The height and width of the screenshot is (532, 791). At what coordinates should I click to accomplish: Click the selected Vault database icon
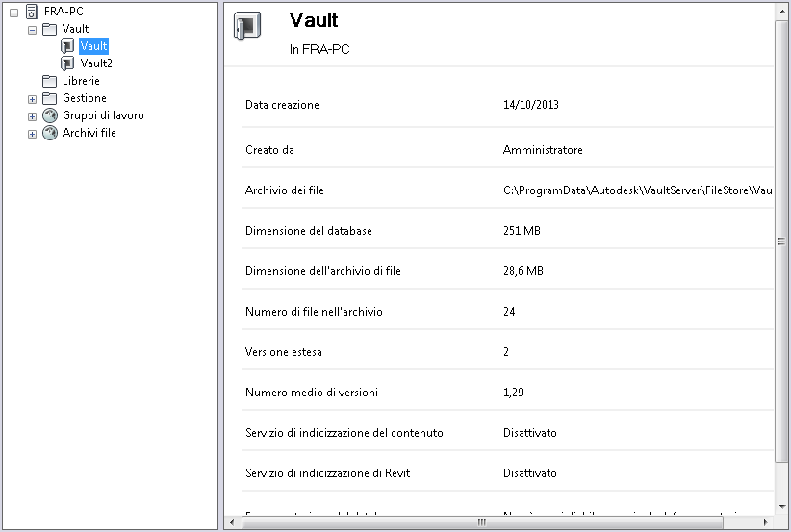[68, 46]
